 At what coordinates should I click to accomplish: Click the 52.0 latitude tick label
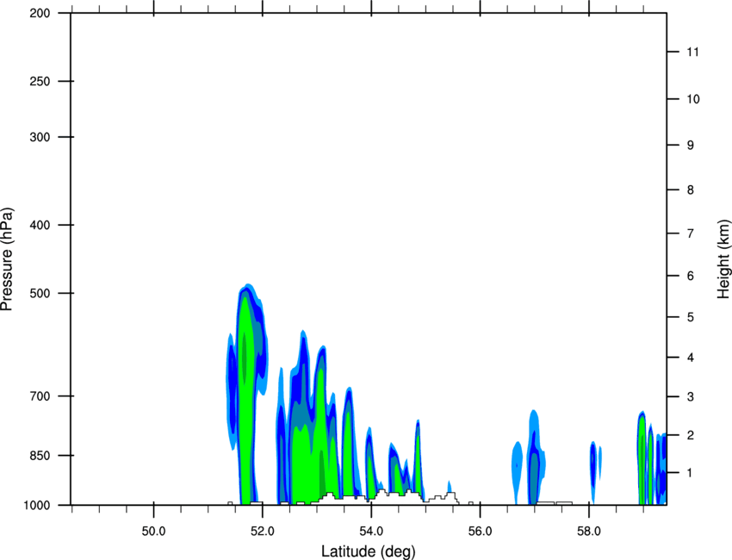coord(263,532)
